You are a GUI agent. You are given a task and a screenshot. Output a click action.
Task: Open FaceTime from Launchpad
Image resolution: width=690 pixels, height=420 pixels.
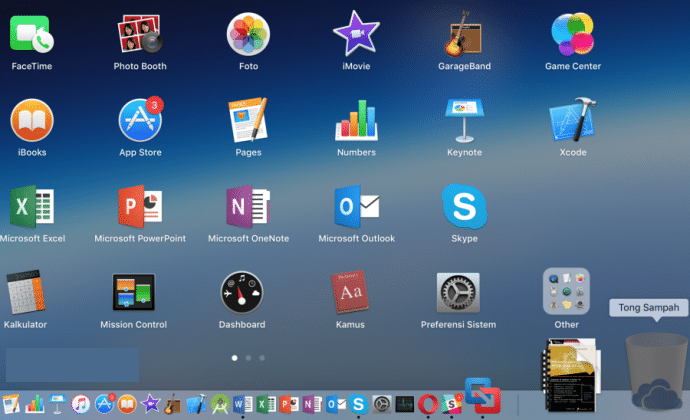(31, 34)
